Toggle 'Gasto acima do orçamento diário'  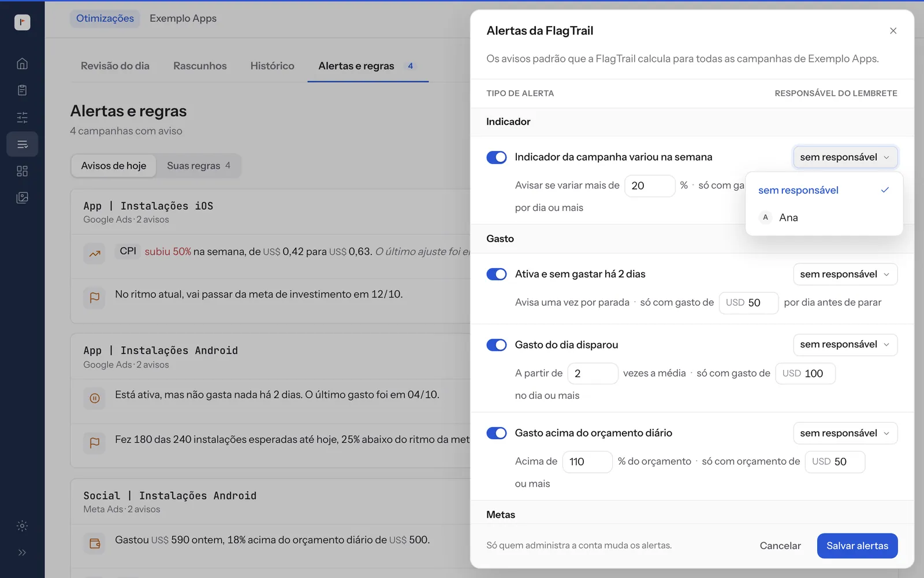click(x=497, y=433)
